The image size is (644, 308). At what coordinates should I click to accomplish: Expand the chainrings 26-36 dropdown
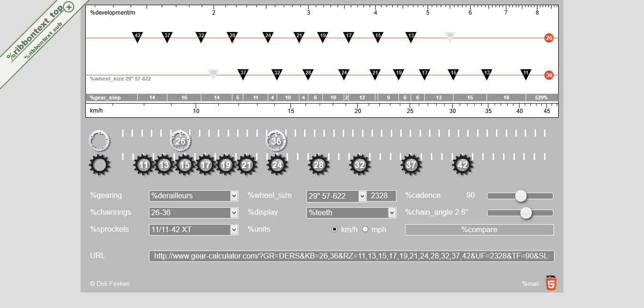click(x=194, y=213)
